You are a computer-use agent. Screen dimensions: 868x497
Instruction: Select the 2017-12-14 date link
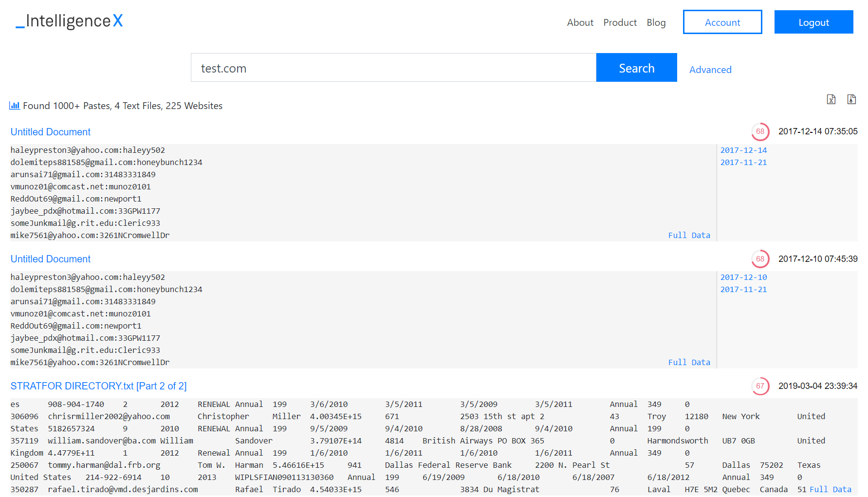pos(743,150)
